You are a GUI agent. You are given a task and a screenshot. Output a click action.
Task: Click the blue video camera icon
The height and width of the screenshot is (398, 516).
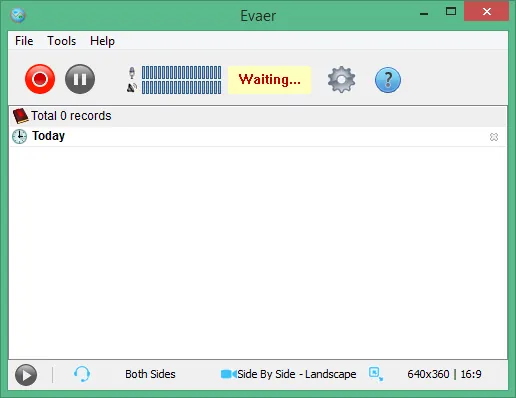[229, 374]
